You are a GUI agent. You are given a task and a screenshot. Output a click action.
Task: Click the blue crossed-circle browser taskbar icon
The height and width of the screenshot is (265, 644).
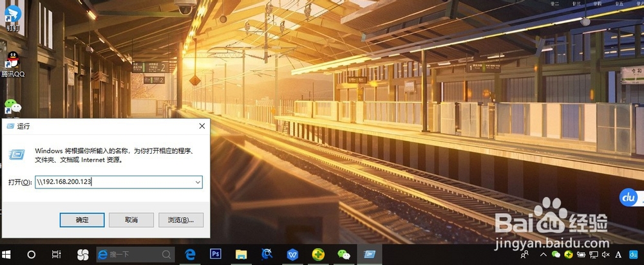pos(267,254)
